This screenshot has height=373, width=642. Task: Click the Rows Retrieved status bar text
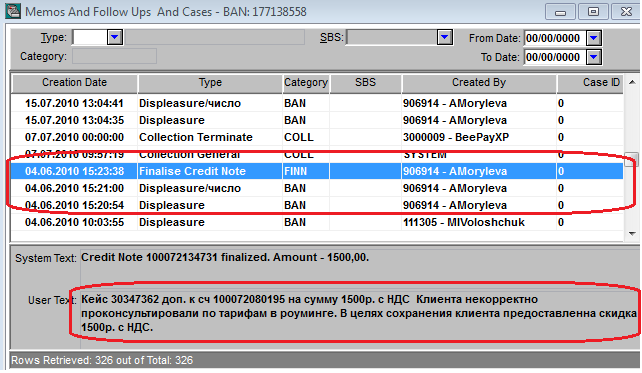pyautogui.click(x=102, y=360)
